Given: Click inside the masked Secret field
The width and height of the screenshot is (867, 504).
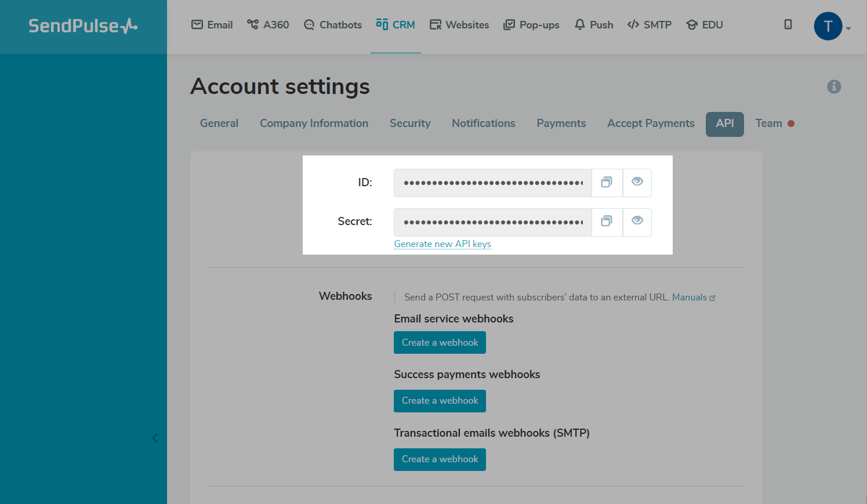Looking at the screenshot, I should [493, 222].
